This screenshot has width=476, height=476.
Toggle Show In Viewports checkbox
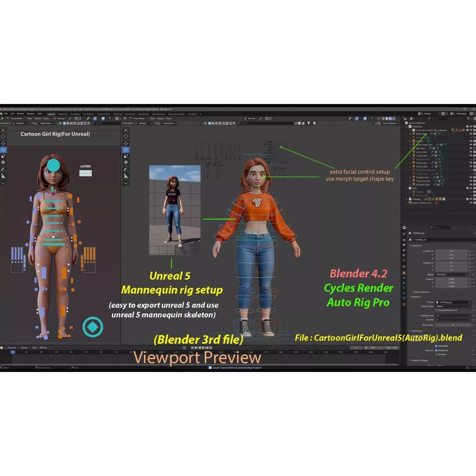point(436,350)
